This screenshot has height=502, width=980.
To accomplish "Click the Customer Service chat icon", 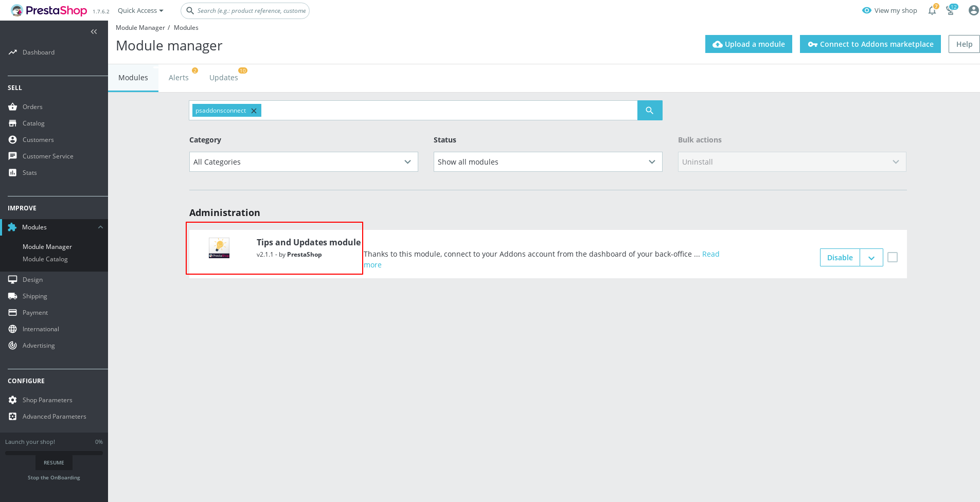I will pyautogui.click(x=12, y=156).
